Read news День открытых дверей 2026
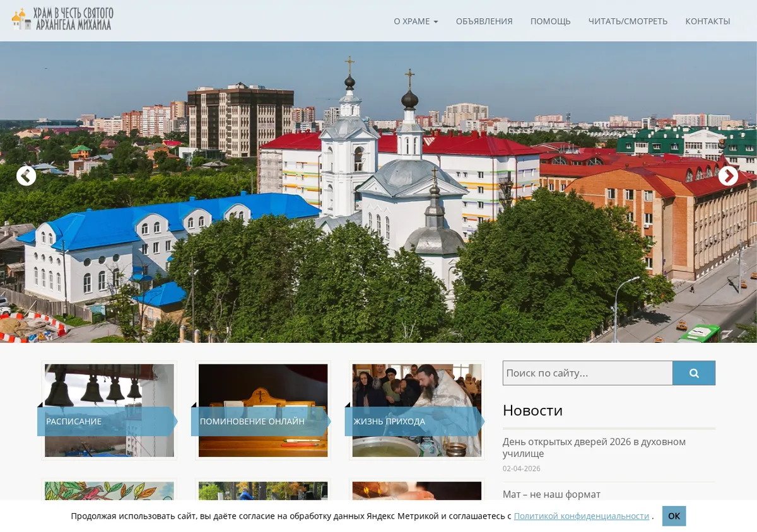Viewport: 757px width, 532px height. (594, 448)
